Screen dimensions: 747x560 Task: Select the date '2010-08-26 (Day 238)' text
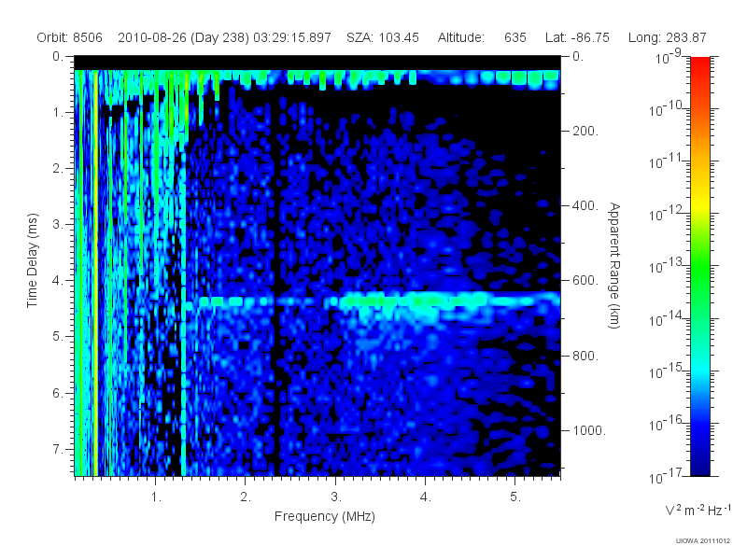point(183,37)
